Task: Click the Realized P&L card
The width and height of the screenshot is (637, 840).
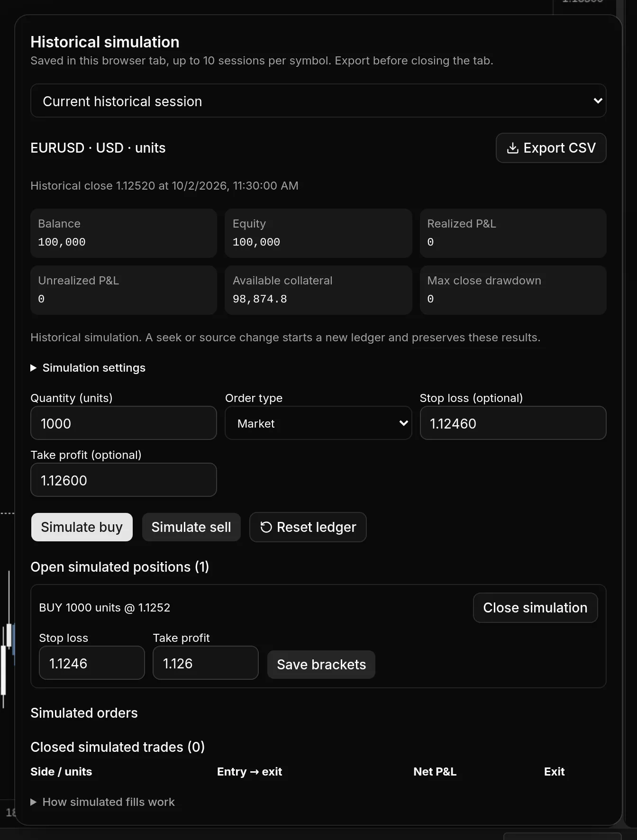Action: coord(513,233)
